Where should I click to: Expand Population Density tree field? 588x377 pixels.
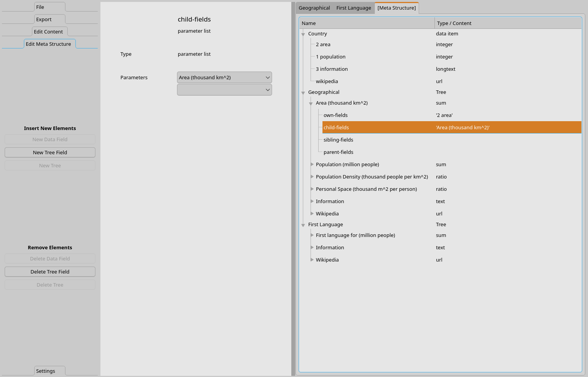(x=312, y=177)
